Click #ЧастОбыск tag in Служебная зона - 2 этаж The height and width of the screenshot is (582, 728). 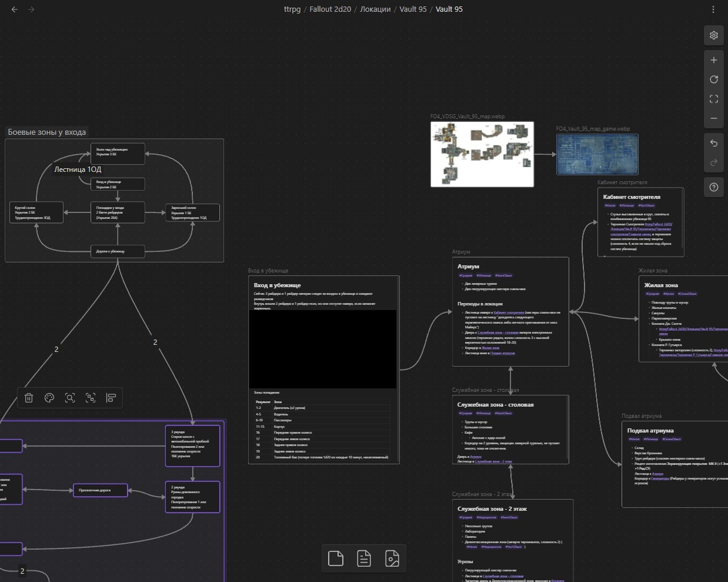pos(513,547)
